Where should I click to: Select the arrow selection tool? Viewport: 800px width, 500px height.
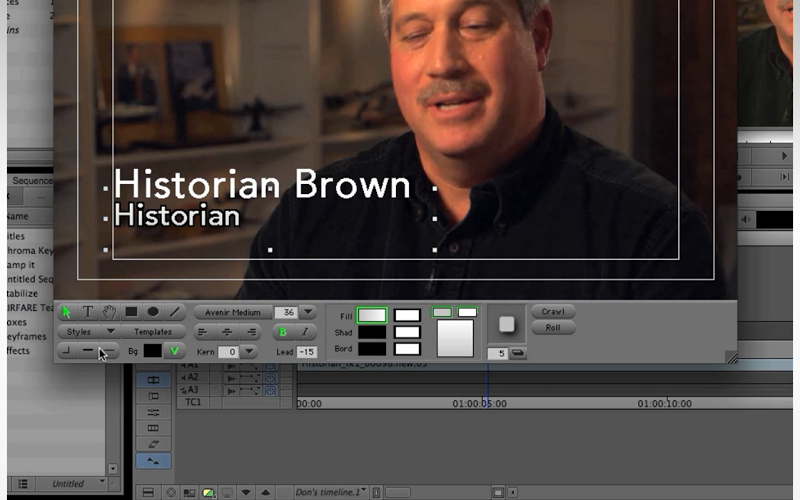coord(67,312)
